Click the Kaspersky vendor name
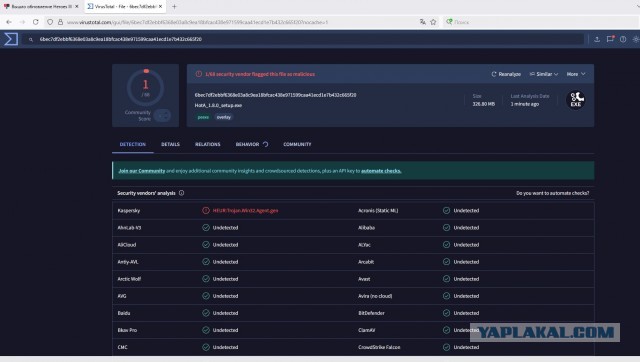The height and width of the screenshot is (362, 640). (129, 211)
